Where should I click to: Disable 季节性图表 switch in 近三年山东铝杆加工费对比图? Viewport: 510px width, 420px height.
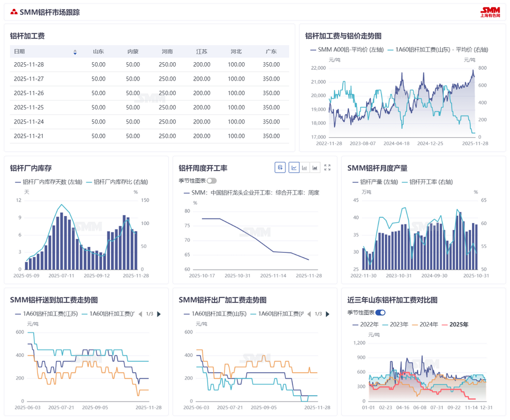(x=381, y=313)
